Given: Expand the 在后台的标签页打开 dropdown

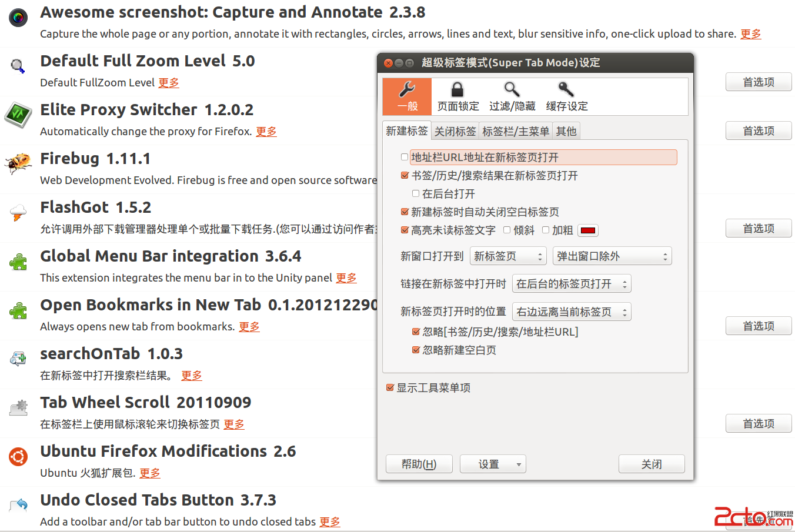Looking at the screenshot, I should 572,284.
